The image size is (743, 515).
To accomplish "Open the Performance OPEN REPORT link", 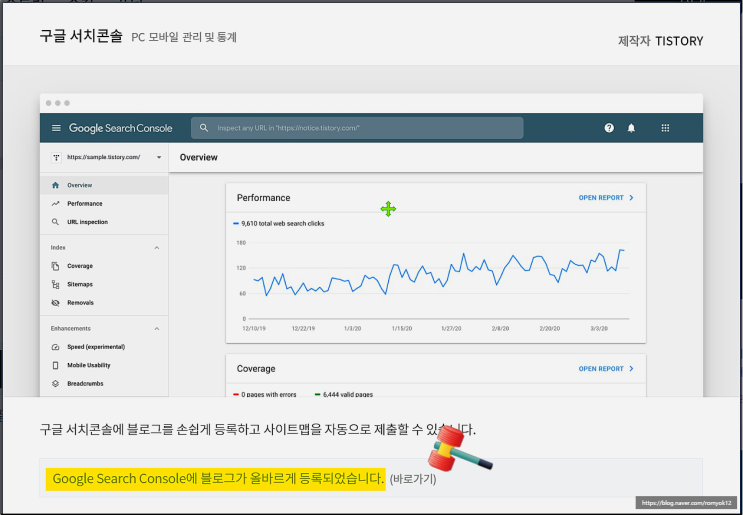I will pyautogui.click(x=606, y=198).
